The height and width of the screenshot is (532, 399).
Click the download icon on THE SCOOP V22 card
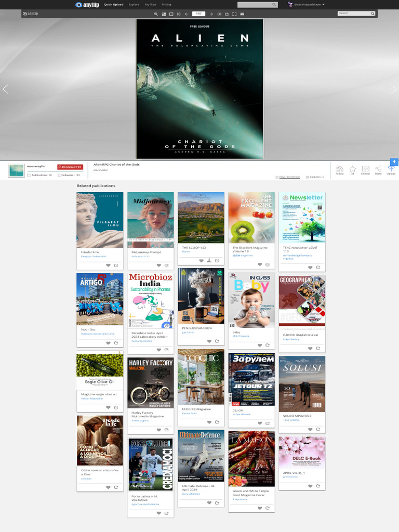pos(209,261)
